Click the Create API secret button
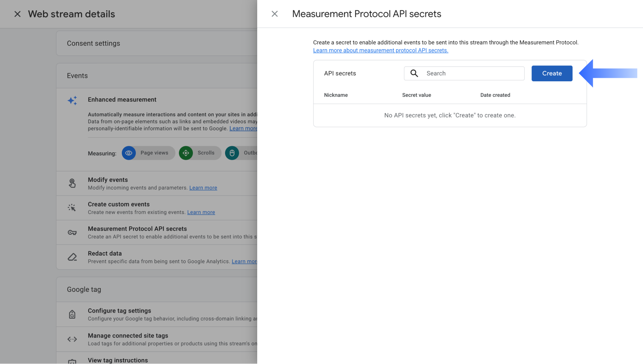Image resolution: width=643 pixels, height=364 pixels. coord(551,73)
